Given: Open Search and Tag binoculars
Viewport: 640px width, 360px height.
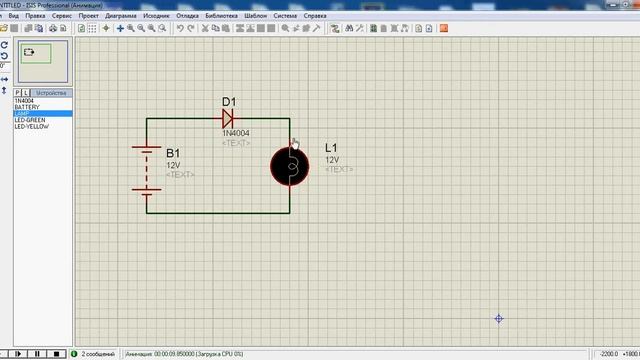Looking at the screenshot, I should [349, 28].
